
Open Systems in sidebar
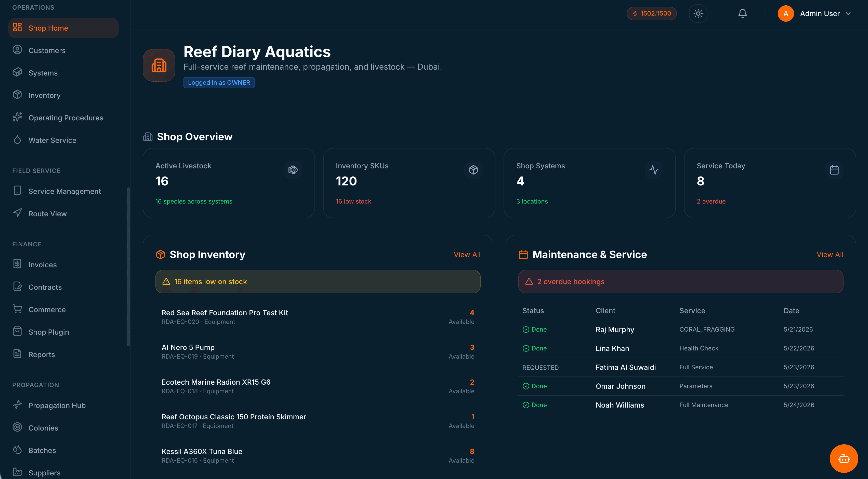pyautogui.click(x=63, y=73)
